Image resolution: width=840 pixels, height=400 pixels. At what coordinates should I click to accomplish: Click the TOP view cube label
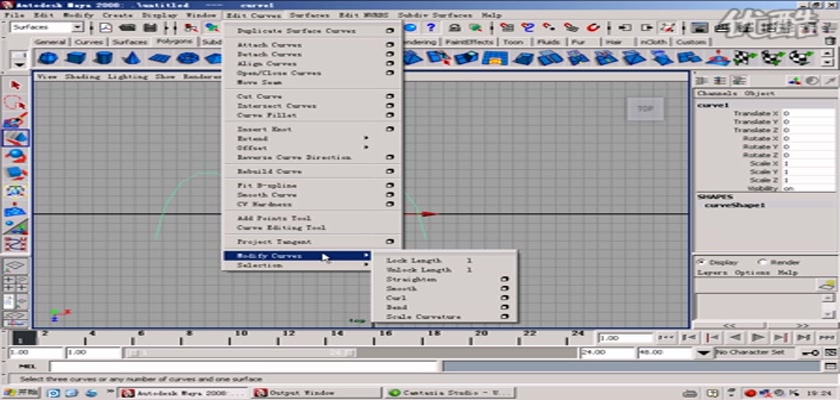click(645, 108)
